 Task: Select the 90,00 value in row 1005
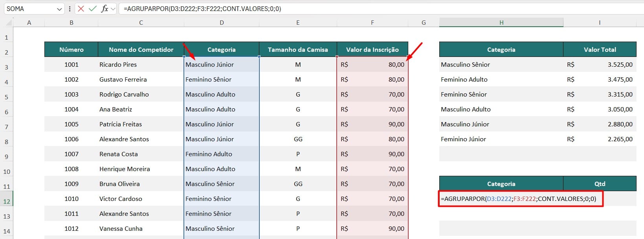tap(372, 124)
